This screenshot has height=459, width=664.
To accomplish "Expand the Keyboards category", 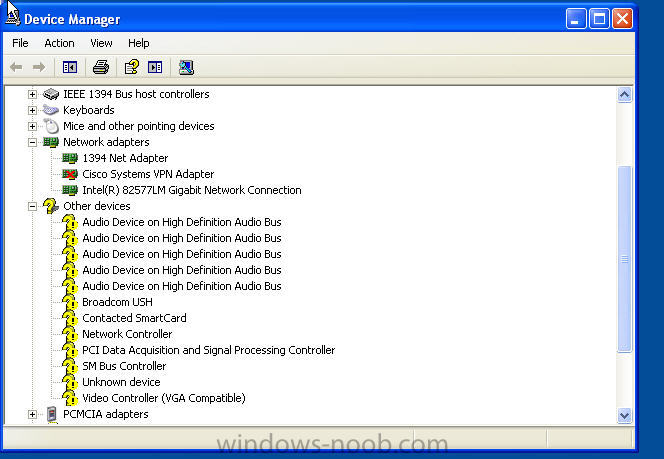I will pos(32,110).
